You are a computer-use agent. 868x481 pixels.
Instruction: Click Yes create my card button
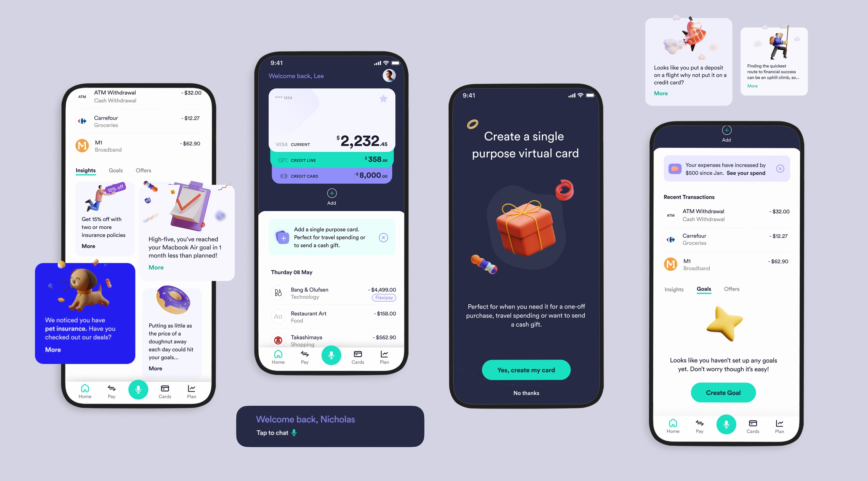click(x=526, y=370)
